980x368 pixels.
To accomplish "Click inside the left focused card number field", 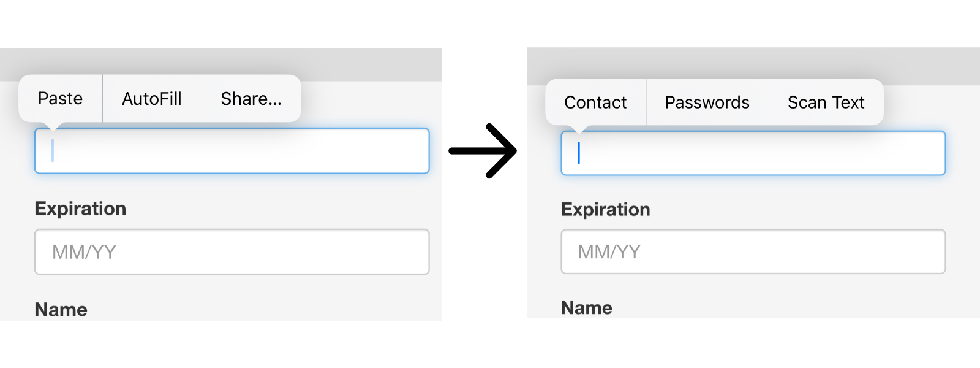I will tap(232, 151).
